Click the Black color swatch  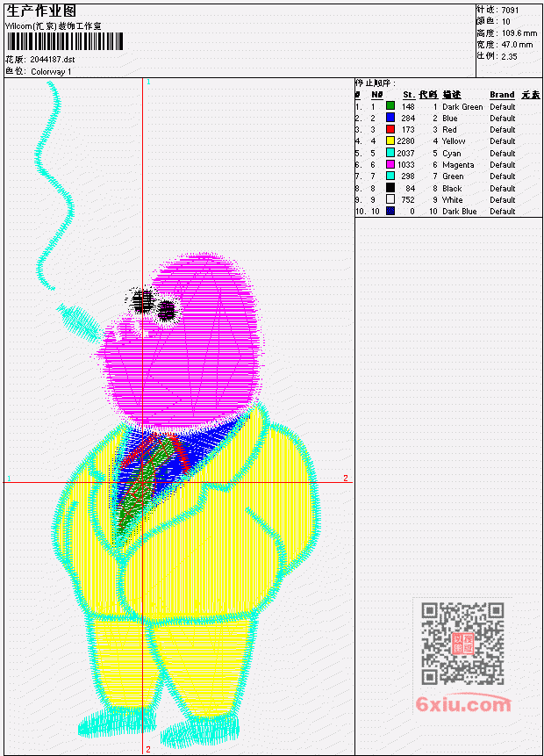(x=390, y=188)
